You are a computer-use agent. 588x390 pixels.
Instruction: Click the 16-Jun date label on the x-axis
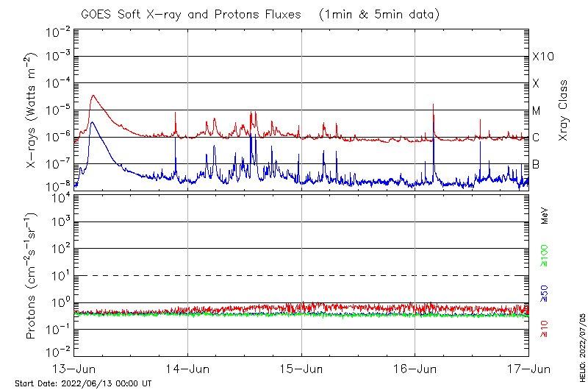click(415, 369)
